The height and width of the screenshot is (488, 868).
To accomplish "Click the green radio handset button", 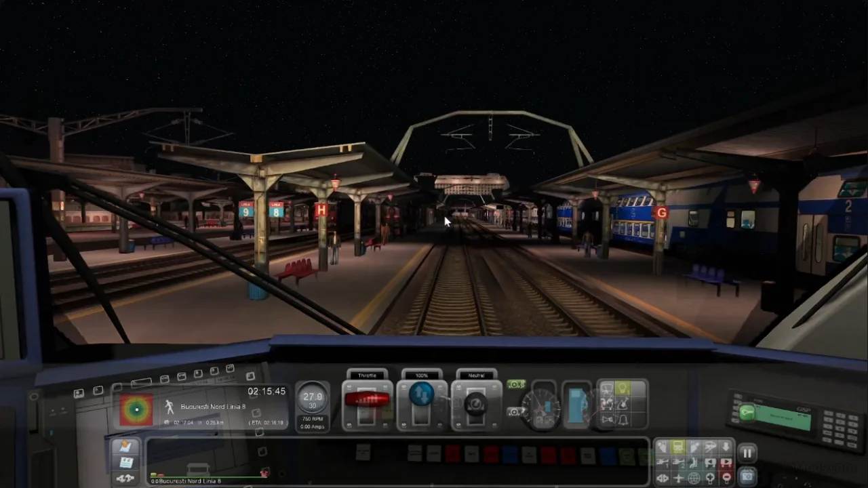I will point(747,413).
